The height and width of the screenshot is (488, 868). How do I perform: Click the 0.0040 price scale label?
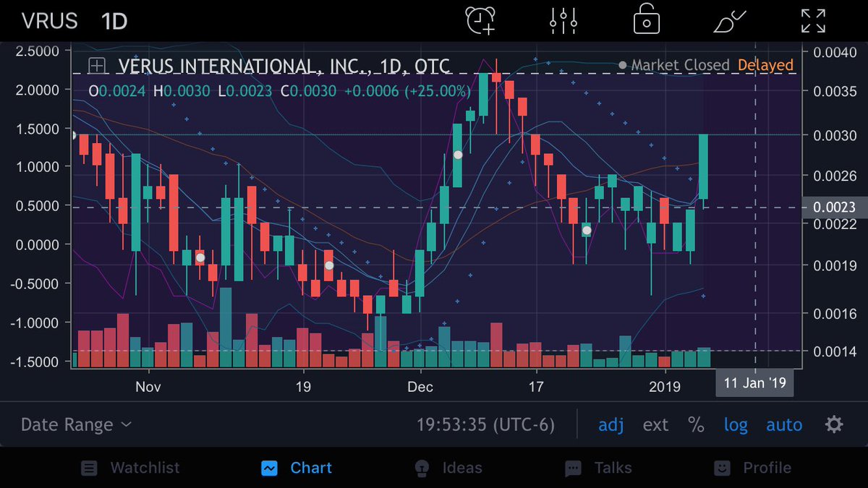[834, 51]
